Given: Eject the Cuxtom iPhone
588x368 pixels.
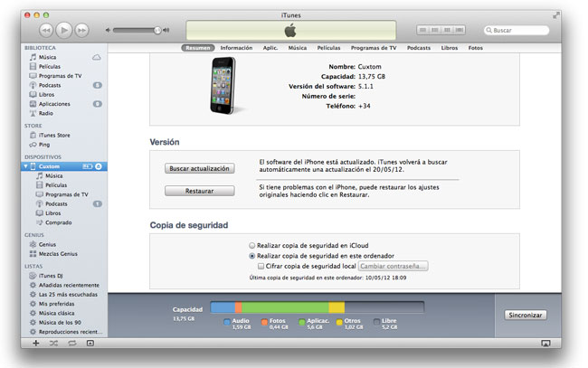Looking at the screenshot, I should (x=99, y=166).
